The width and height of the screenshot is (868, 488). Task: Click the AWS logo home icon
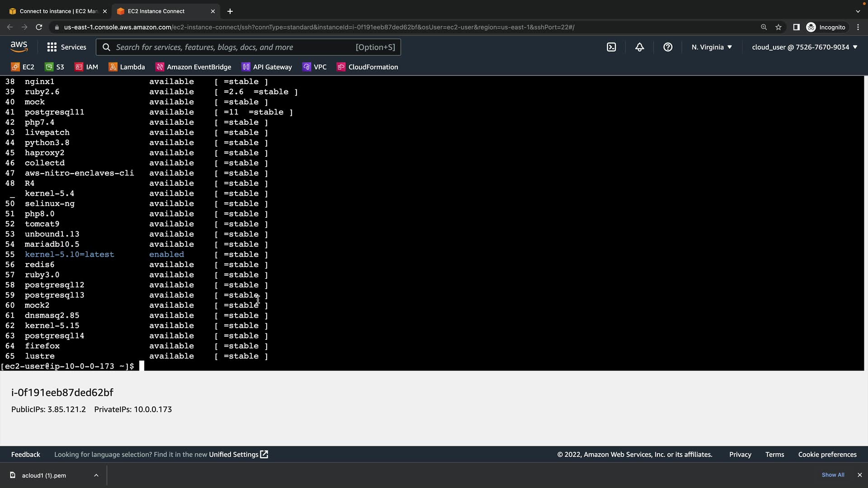click(x=19, y=47)
